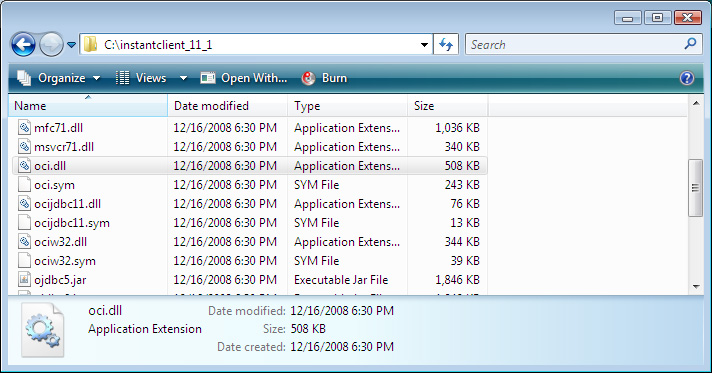The image size is (712, 373).
Task: Open Help via question mark icon
Action: pyautogui.click(x=687, y=78)
